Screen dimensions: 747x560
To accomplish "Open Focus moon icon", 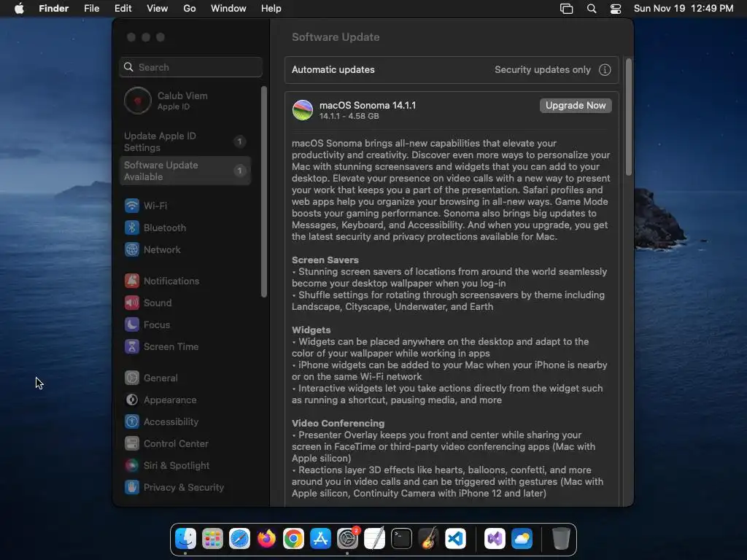I will pos(132,324).
